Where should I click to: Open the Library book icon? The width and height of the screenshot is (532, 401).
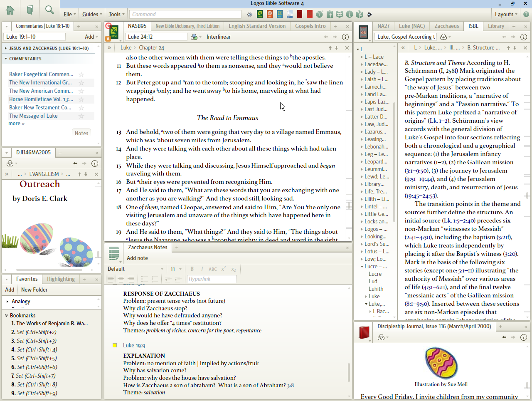pos(30,10)
